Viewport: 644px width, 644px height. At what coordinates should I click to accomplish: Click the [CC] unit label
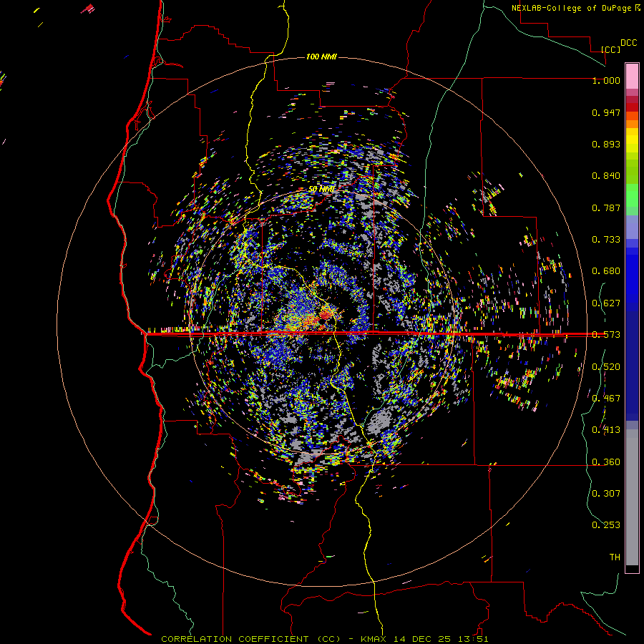[611, 49]
